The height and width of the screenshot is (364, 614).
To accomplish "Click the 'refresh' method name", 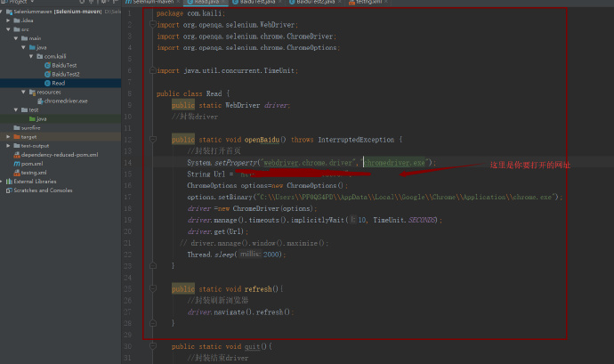I will point(258,288).
